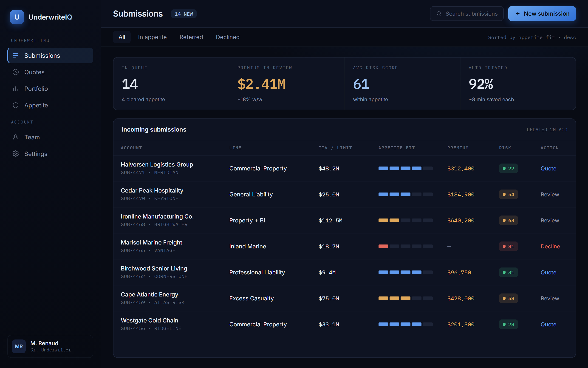Click the New submission button

click(542, 14)
